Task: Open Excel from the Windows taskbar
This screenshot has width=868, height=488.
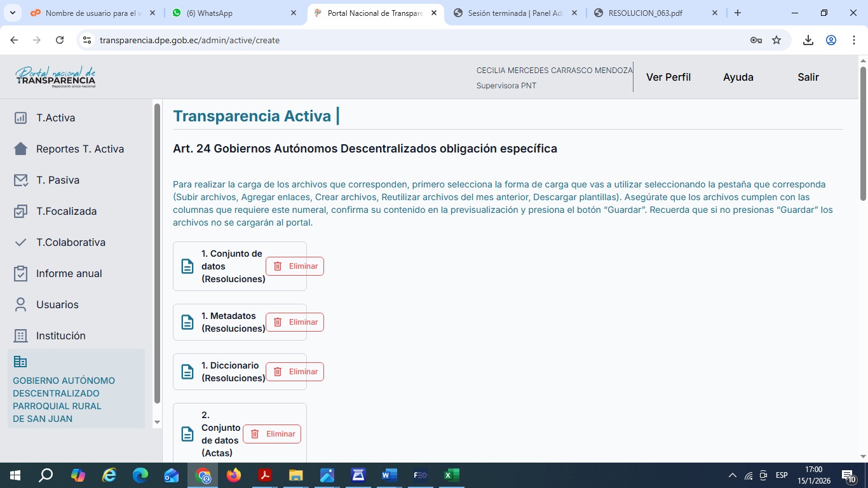Action: [x=451, y=475]
